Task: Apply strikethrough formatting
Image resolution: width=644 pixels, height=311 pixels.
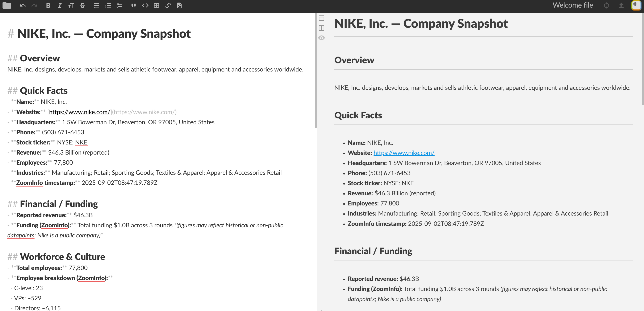Action: coord(83,5)
